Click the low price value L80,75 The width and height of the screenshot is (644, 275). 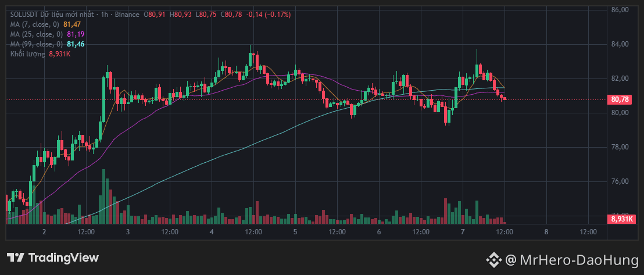coord(206,15)
